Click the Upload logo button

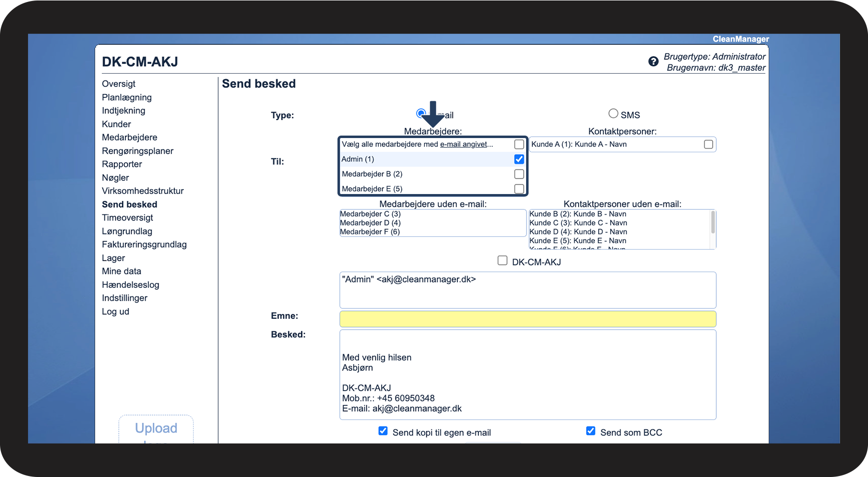(156, 429)
